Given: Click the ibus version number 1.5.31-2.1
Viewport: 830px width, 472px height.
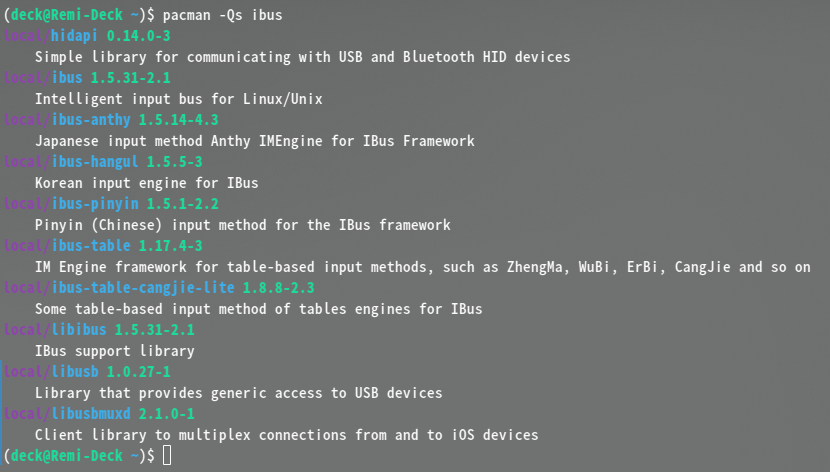Looking at the screenshot, I should (x=131, y=78).
